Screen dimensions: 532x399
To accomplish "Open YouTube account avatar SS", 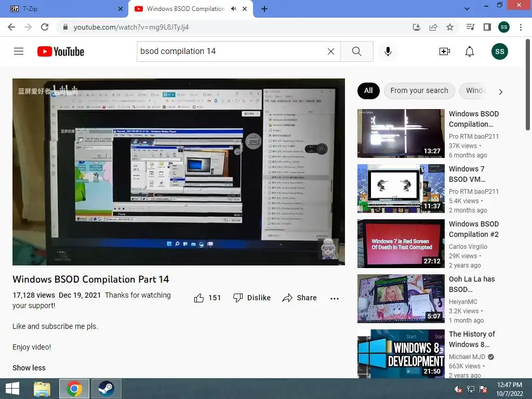I will (x=500, y=51).
